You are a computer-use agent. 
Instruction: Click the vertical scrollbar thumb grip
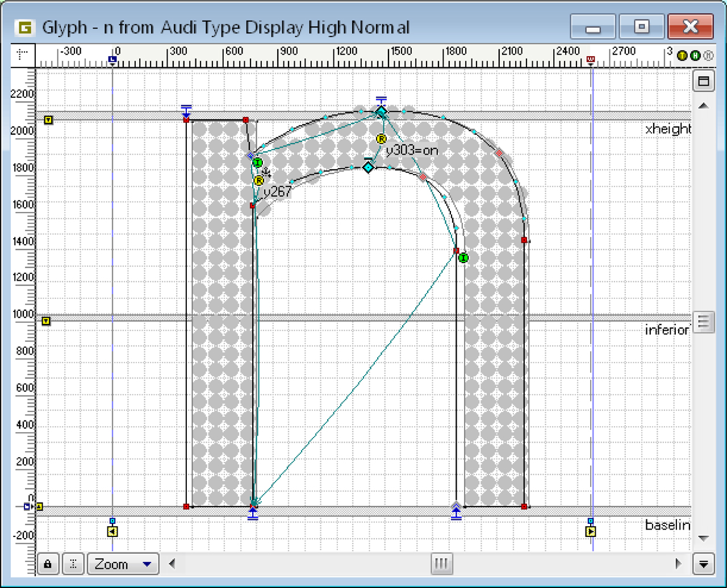coord(703,322)
